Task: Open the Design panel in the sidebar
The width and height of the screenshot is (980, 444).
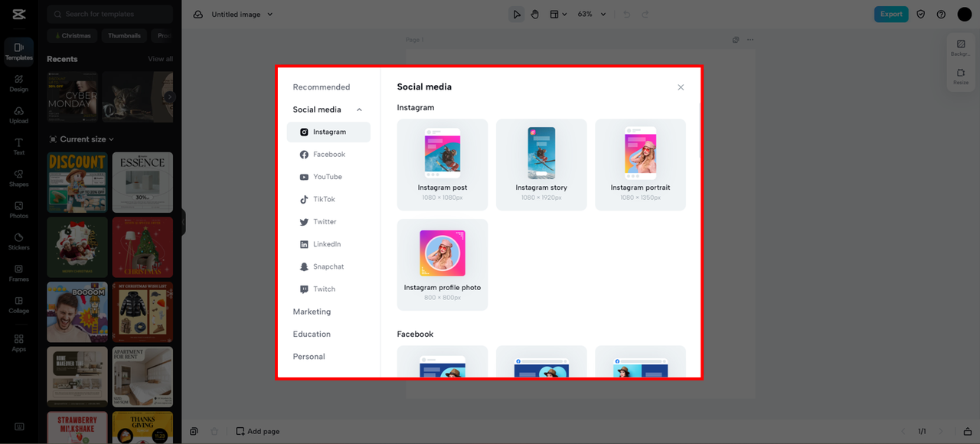Action: point(18,83)
